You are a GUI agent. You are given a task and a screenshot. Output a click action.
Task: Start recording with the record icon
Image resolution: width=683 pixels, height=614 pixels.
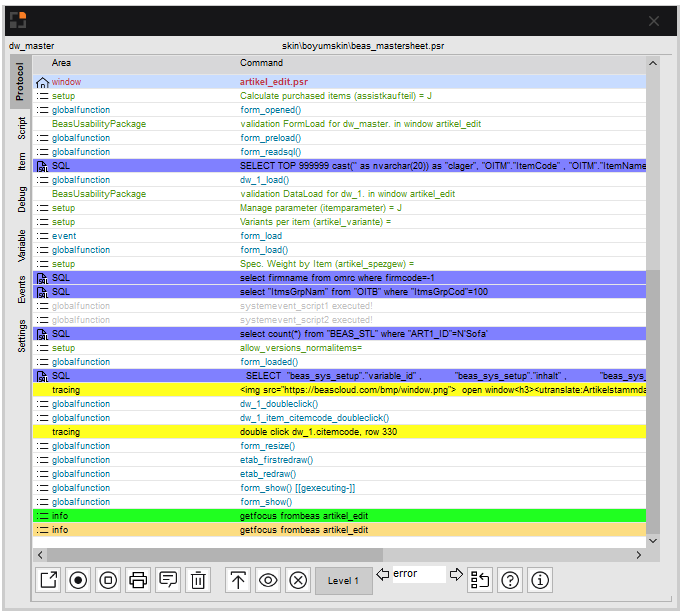79,580
